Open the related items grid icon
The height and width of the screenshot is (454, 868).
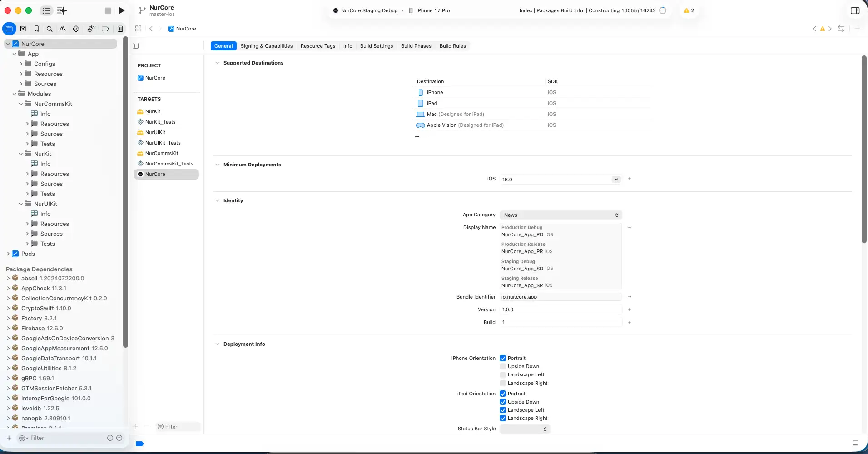pos(138,29)
